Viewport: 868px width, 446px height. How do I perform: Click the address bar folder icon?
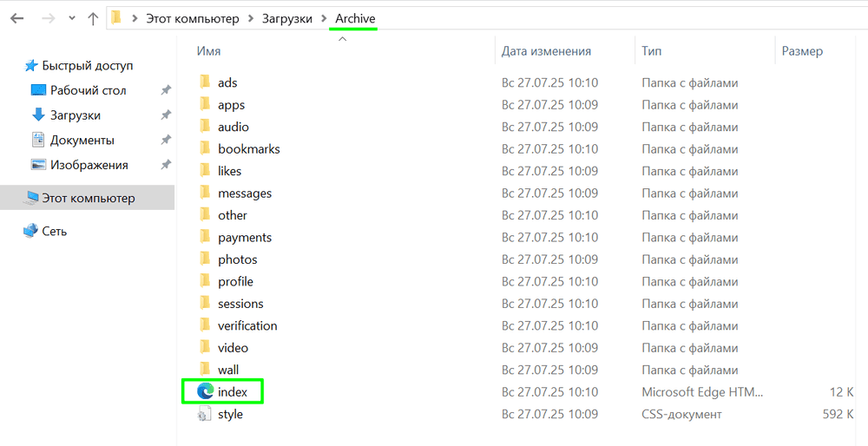click(x=115, y=17)
